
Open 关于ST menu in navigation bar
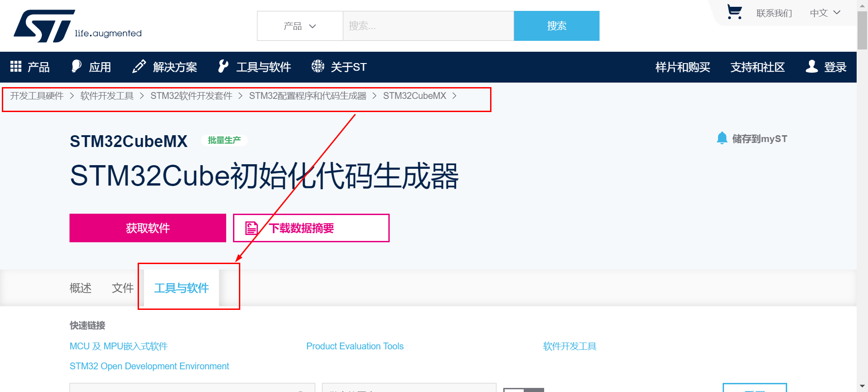tap(348, 67)
